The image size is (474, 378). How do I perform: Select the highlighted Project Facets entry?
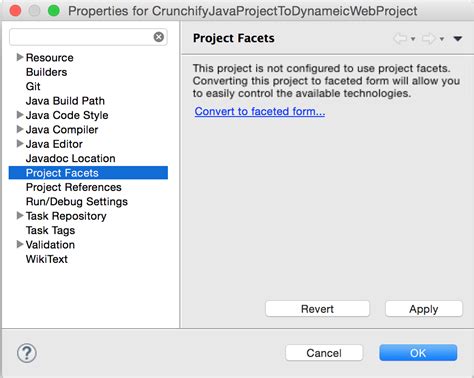(x=88, y=173)
